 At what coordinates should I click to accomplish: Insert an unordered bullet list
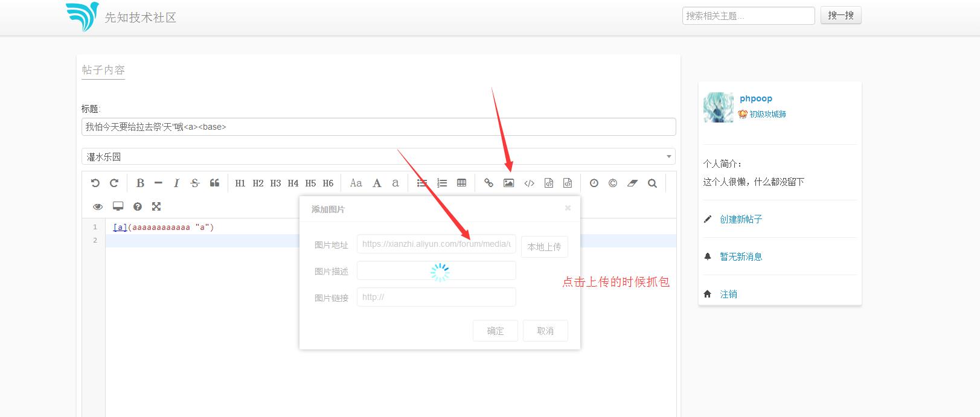[422, 183]
